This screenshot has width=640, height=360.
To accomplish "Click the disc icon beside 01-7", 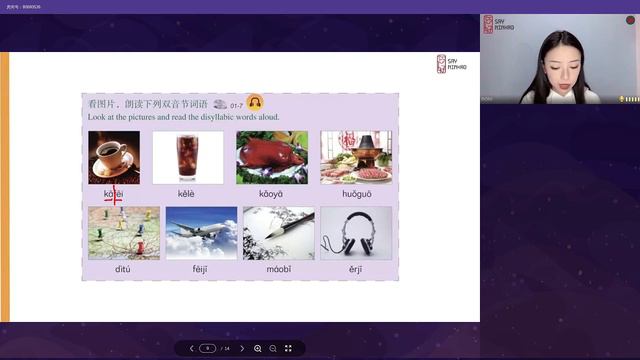I will click(220, 104).
